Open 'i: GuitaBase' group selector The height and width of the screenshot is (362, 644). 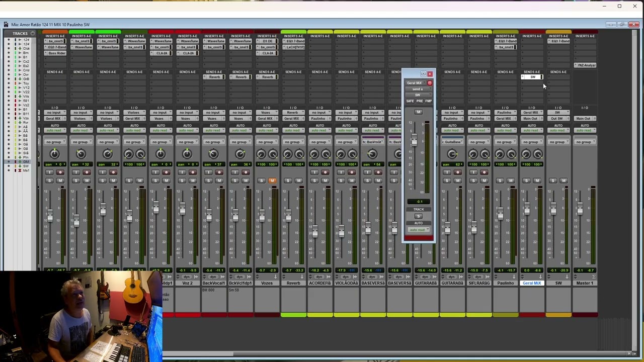point(452,142)
